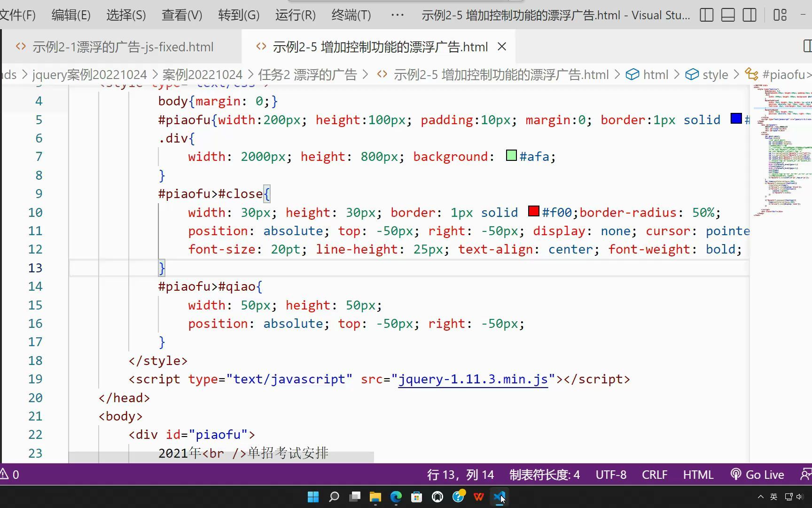Viewport: 812px width, 508px height.
Task: Open the 编辑(E) menu
Action: (x=71, y=15)
